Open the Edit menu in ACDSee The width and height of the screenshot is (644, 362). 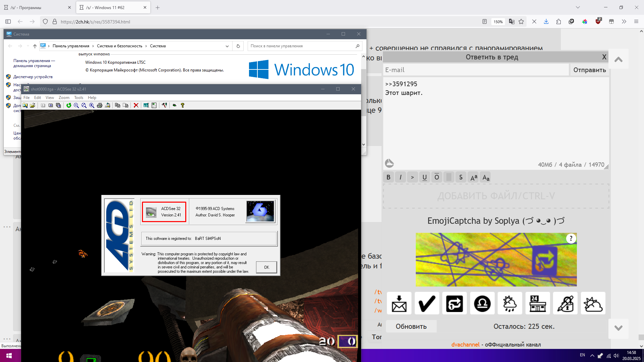38,98
